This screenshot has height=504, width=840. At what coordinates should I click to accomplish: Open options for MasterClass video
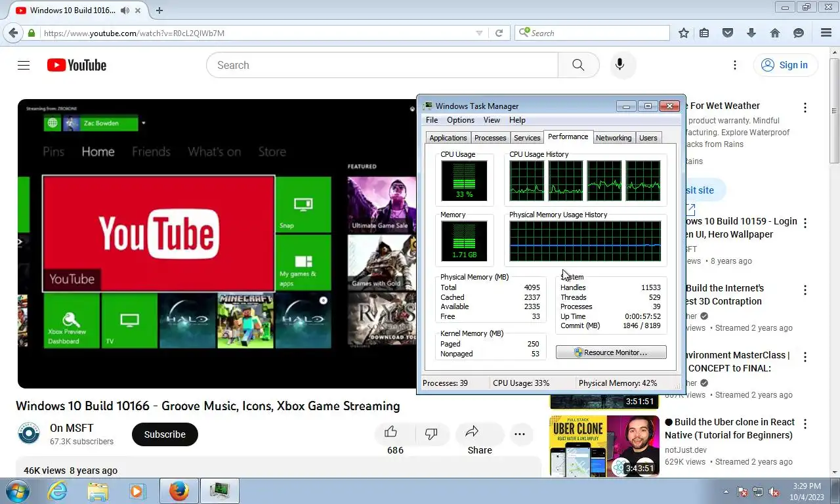[805, 357]
